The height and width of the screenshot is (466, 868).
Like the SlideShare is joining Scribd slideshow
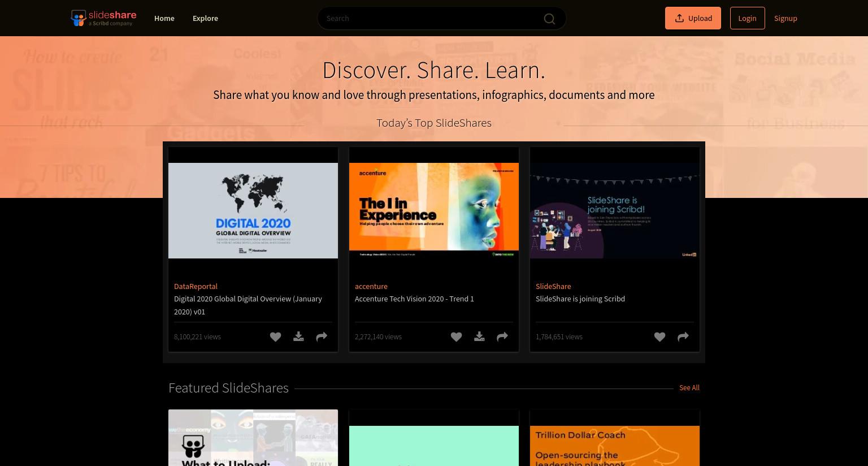(659, 337)
